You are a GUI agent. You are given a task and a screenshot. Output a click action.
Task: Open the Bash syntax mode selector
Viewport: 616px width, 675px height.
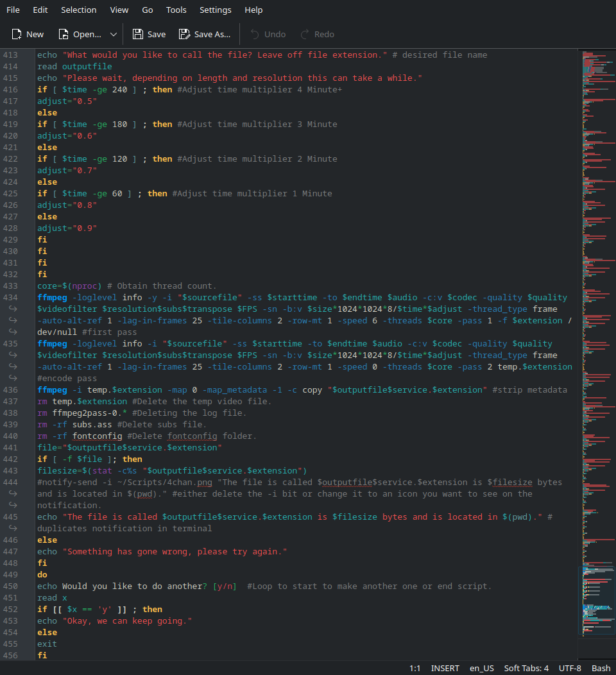[x=601, y=668]
